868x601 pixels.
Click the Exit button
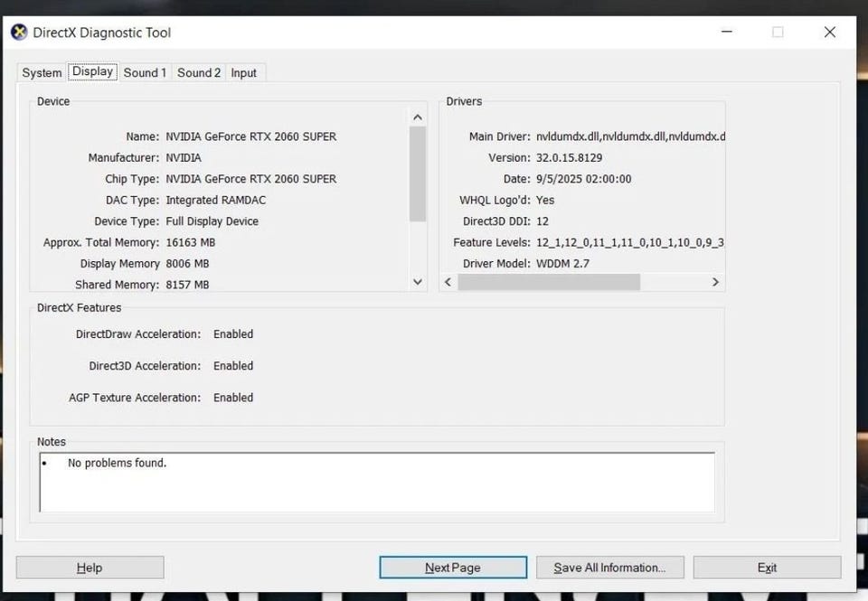(768, 568)
